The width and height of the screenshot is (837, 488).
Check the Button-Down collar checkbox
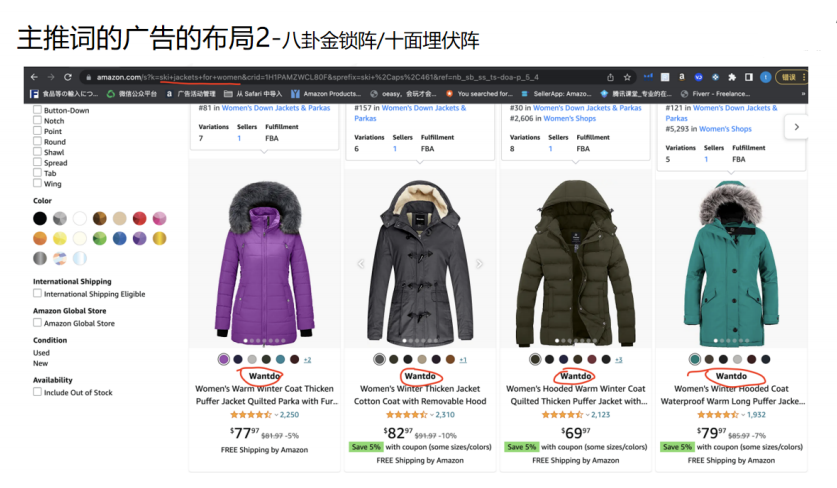tap(37, 109)
